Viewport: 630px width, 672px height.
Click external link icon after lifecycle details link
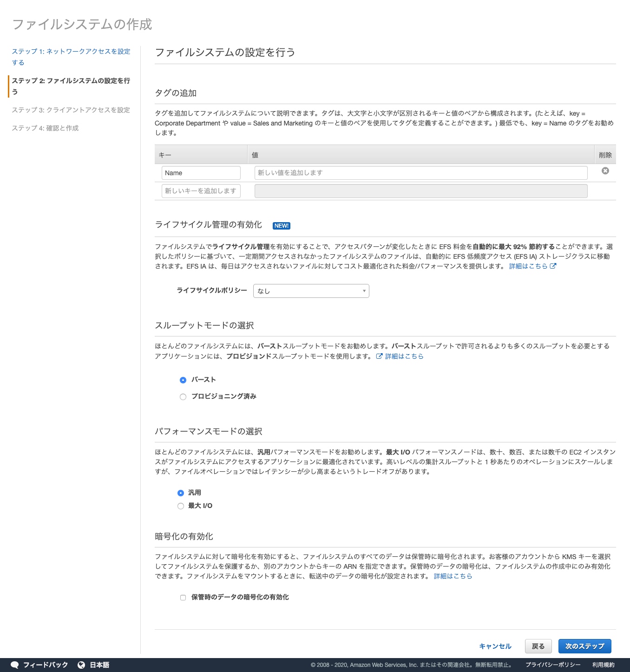click(x=553, y=266)
